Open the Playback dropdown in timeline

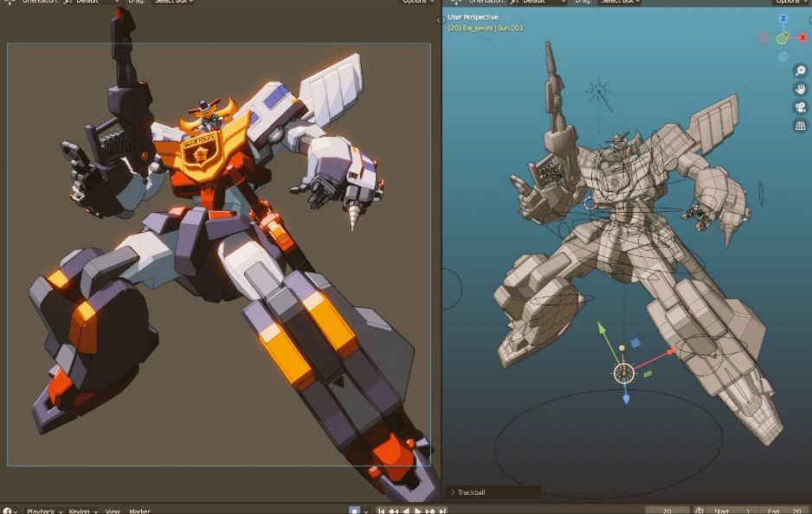45,511
